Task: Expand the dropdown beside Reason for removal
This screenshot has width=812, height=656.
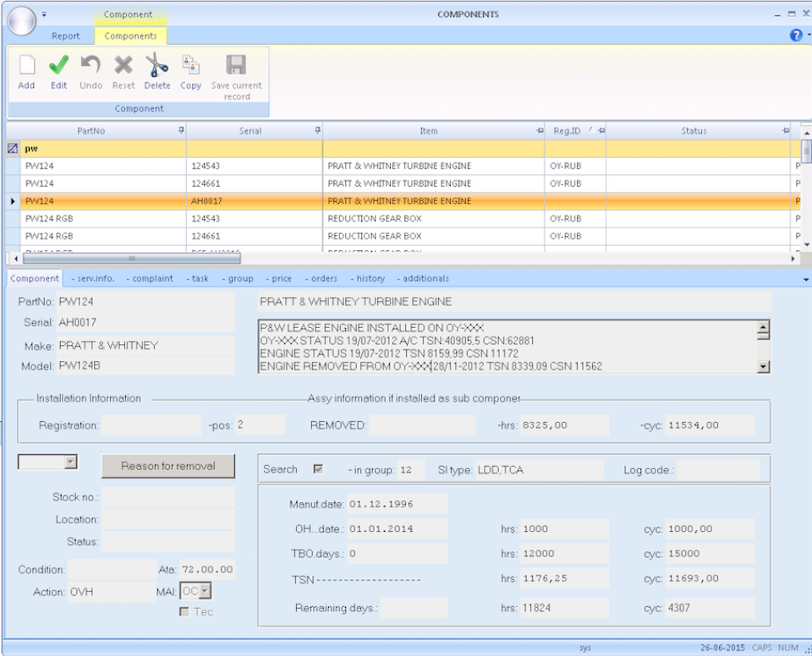Action: click(70, 462)
